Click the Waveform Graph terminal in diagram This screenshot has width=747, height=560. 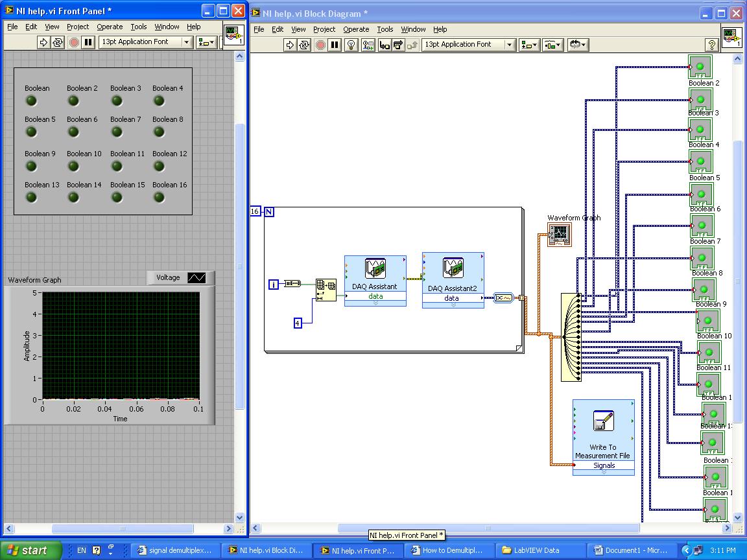click(559, 234)
